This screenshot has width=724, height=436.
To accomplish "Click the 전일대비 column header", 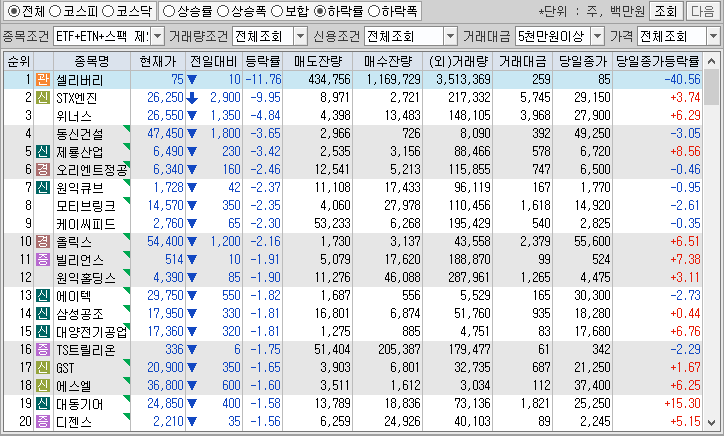I will pyautogui.click(x=214, y=61).
